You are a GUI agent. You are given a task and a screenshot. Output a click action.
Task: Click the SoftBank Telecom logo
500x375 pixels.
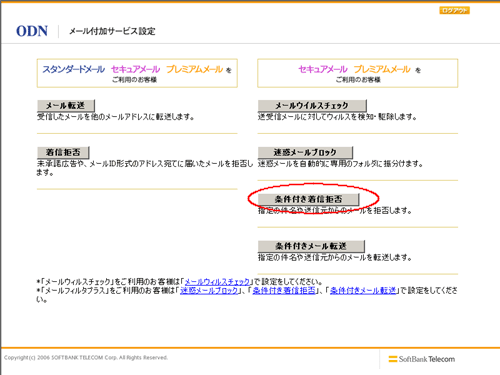(422, 359)
